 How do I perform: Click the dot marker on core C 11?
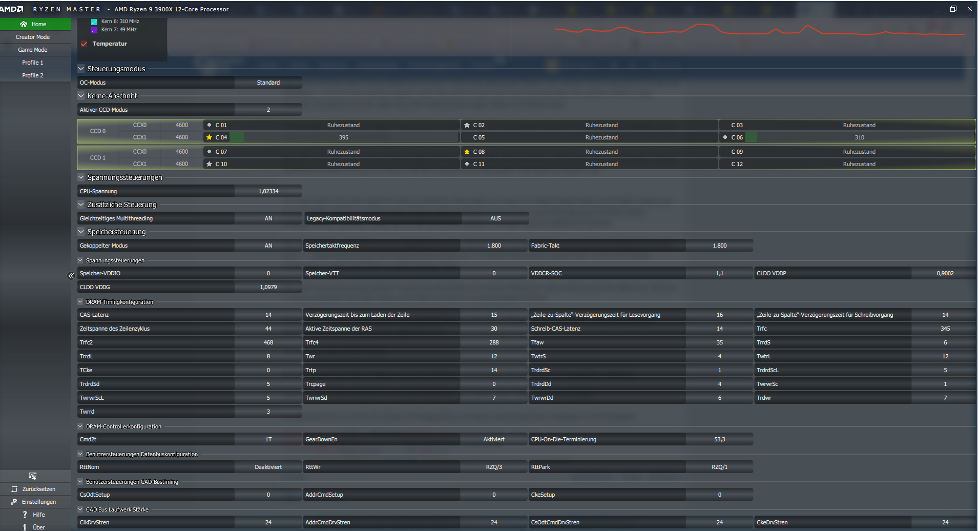click(467, 164)
